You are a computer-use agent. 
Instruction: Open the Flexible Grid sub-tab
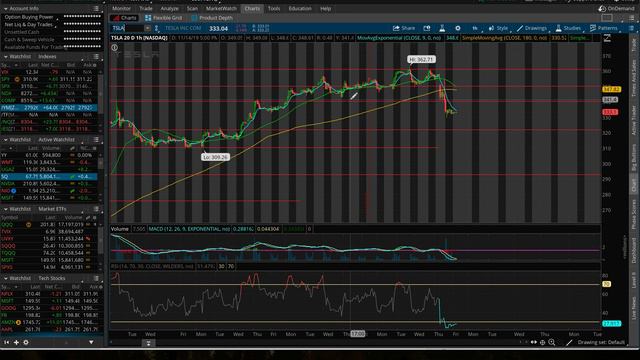(x=163, y=18)
